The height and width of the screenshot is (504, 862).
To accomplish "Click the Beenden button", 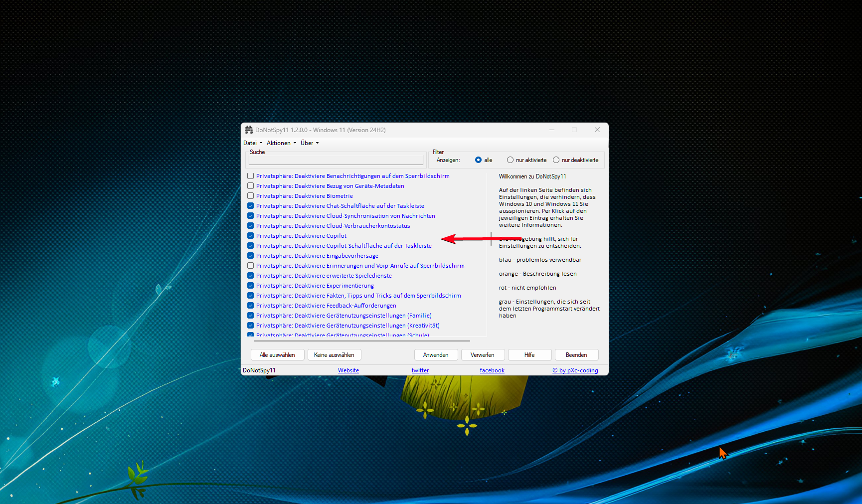I will click(576, 355).
